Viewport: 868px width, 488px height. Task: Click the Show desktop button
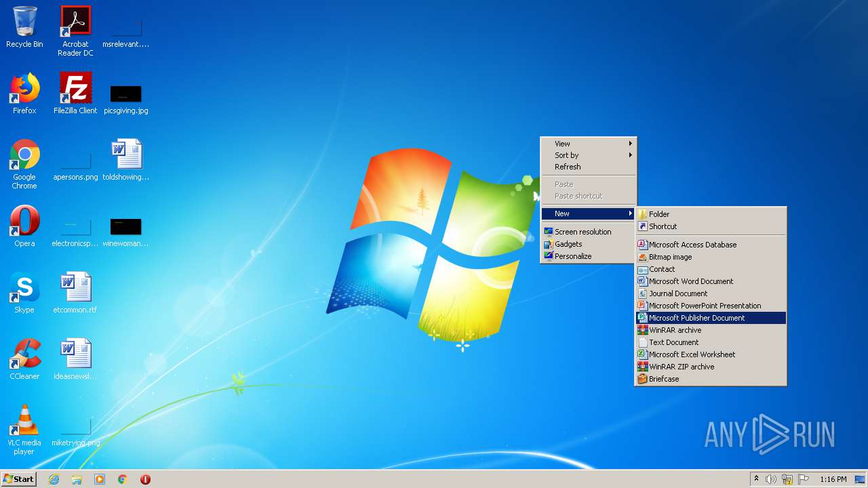tap(861, 479)
